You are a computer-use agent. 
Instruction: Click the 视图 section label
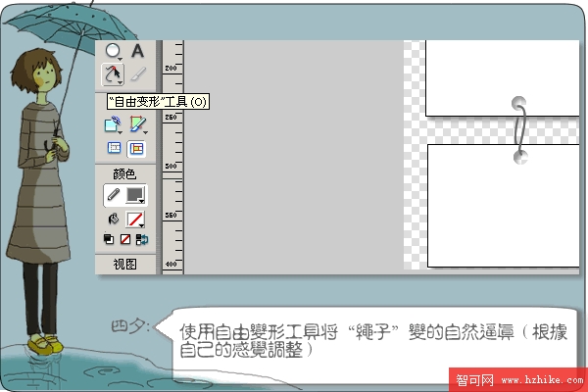point(125,264)
